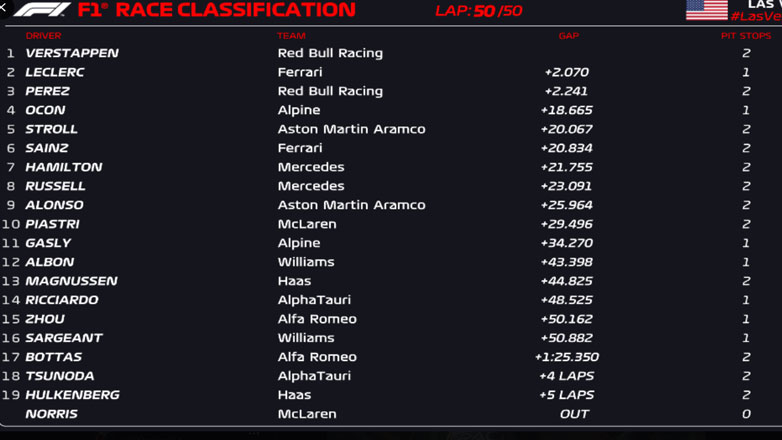
Task: Select the TEAM column header
Action: click(291, 36)
